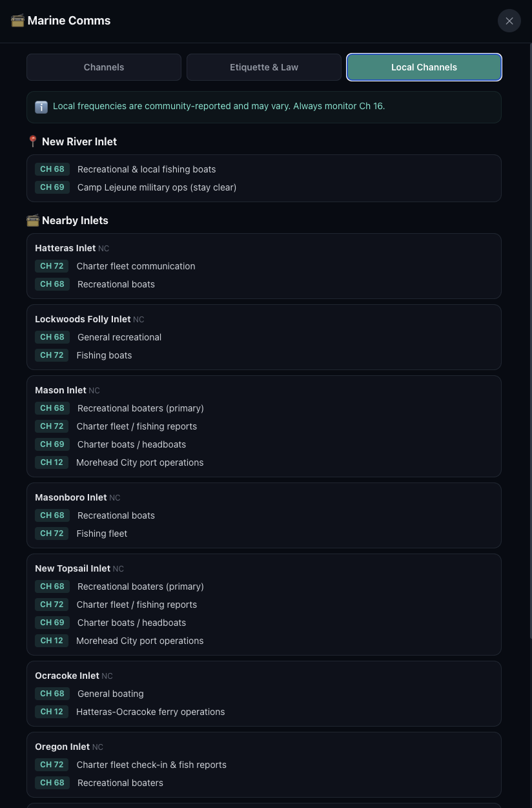Click the pin icon beside New River Inlet
Screen dimensions: 532x808
coord(33,141)
